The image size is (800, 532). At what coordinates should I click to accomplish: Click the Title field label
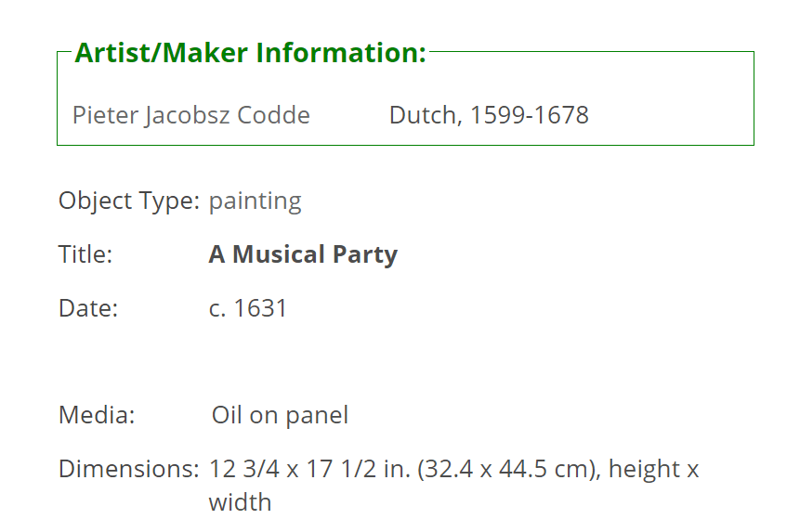pyautogui.click(x=85, y=253)
